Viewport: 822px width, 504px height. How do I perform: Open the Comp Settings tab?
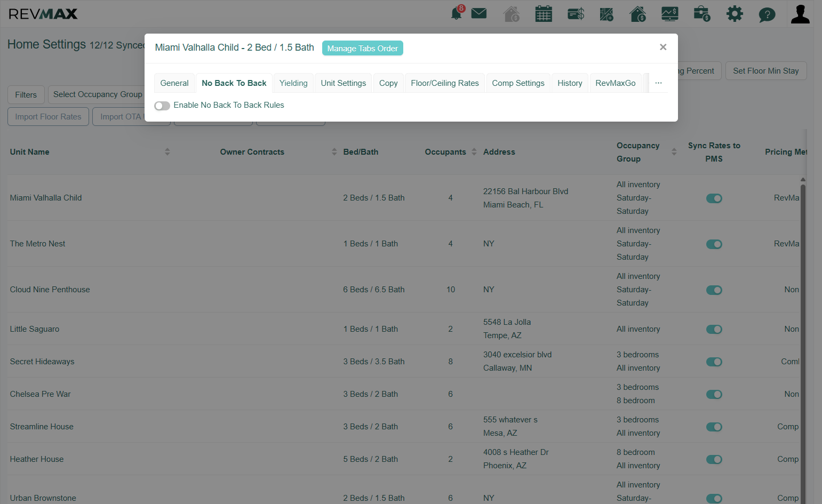tap(518, 83)
